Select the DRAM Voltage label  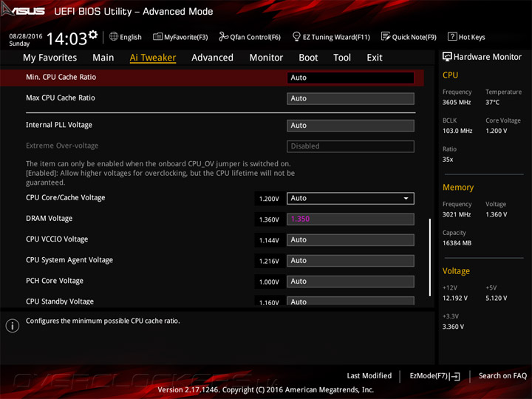[x=50, y=218]
